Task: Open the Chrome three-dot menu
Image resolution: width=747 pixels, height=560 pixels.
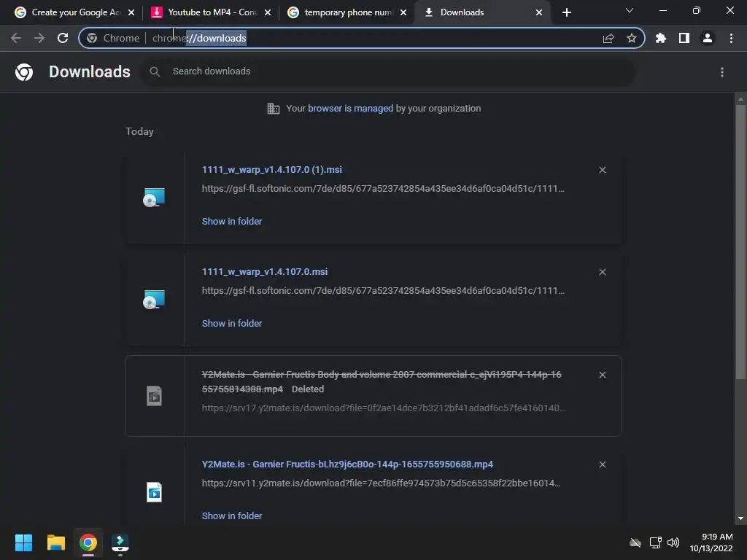Action: click(x=731, y=38)
